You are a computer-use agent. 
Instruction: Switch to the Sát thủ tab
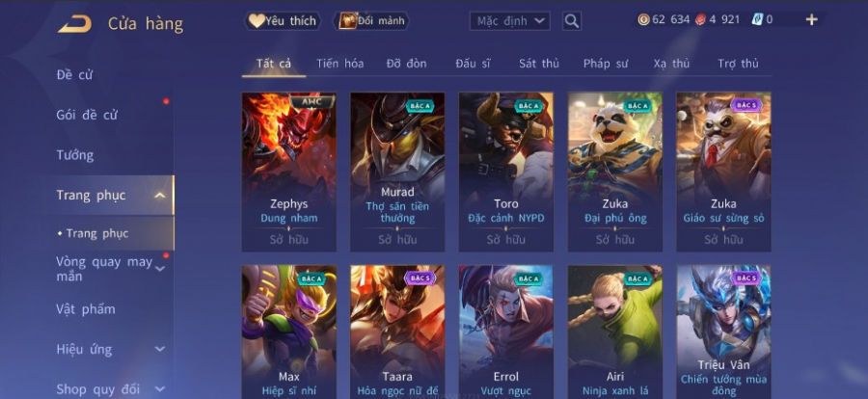pyautogui.click(x=538, y=64)
